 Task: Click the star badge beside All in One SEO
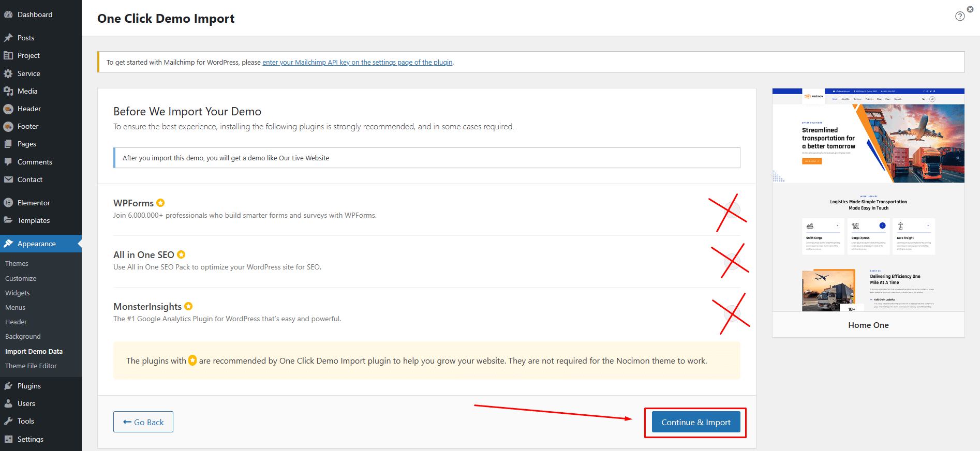point(181,254)
